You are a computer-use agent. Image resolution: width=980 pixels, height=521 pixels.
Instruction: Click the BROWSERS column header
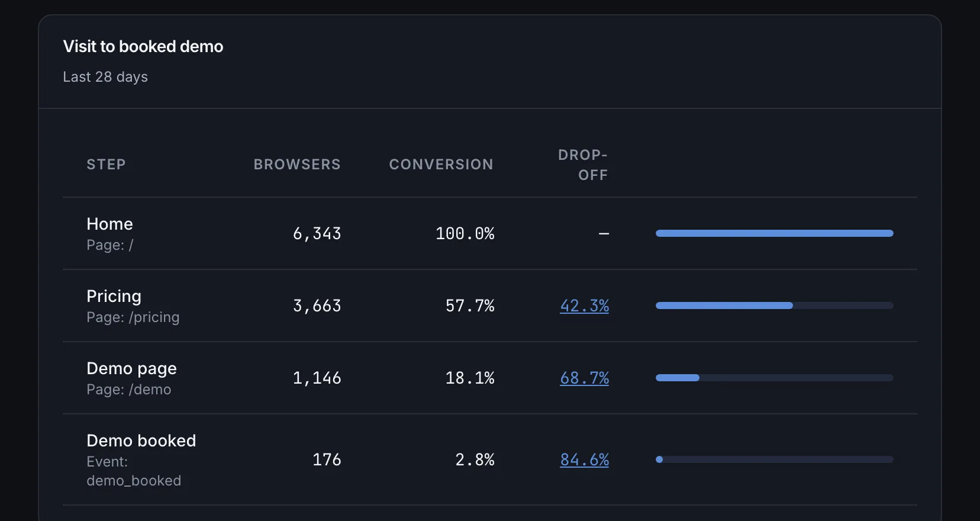click(297, 164)
